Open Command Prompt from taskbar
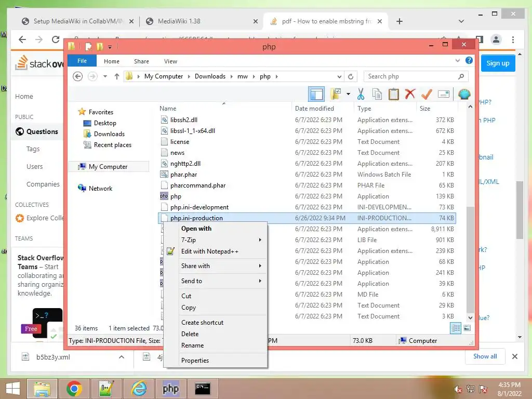This screenshot has height=399, width=532. tap(203, 389)
